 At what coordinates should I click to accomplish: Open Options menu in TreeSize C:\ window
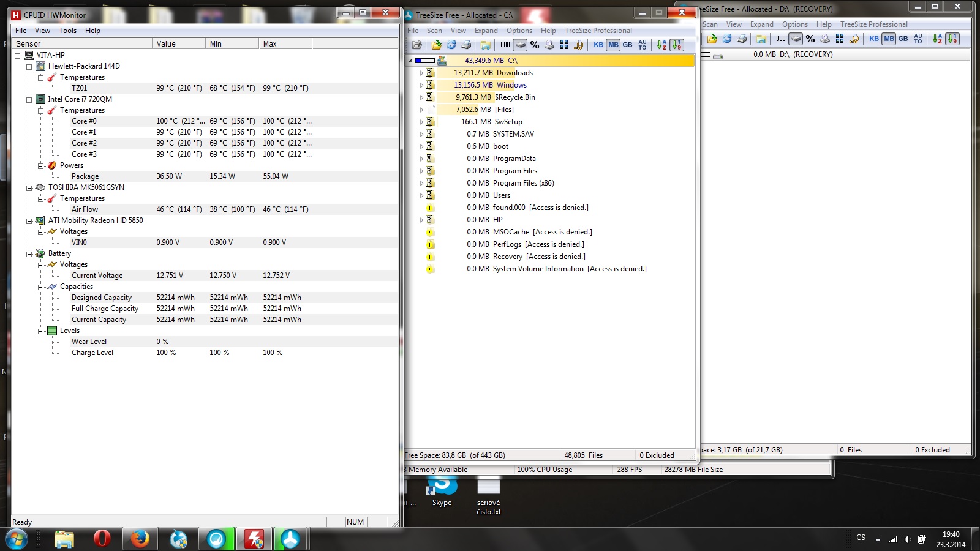pyautogui.click(x=519, y=31)
